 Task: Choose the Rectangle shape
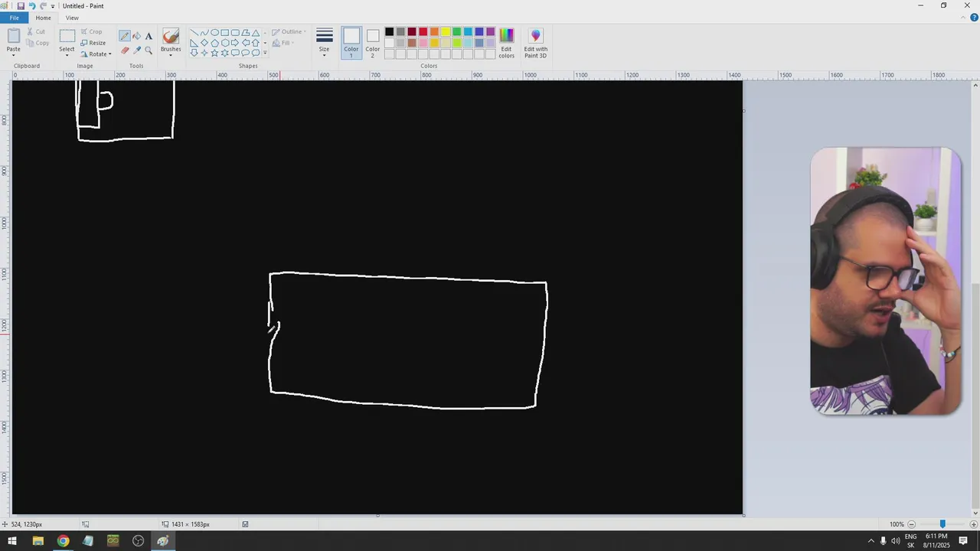coord(225,33)
